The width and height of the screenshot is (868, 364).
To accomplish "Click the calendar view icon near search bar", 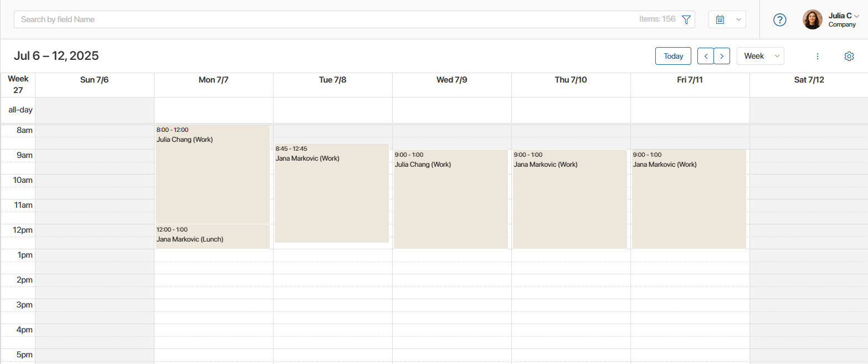I will 720,19.
